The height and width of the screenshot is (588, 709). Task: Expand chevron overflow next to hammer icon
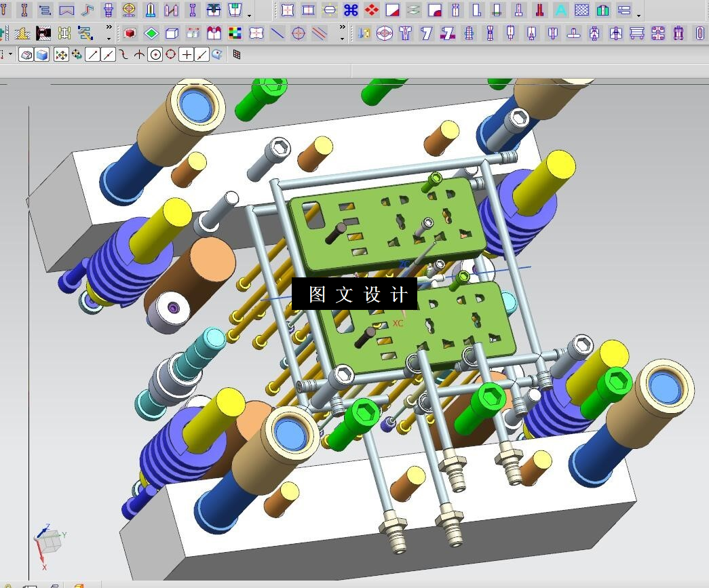point(109,27)
